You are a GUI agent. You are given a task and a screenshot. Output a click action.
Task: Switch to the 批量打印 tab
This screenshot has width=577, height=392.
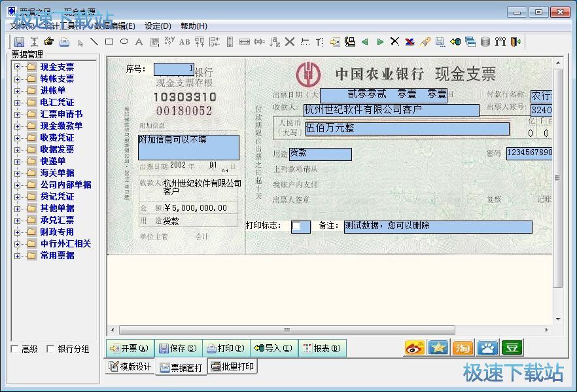coord(232,366)
